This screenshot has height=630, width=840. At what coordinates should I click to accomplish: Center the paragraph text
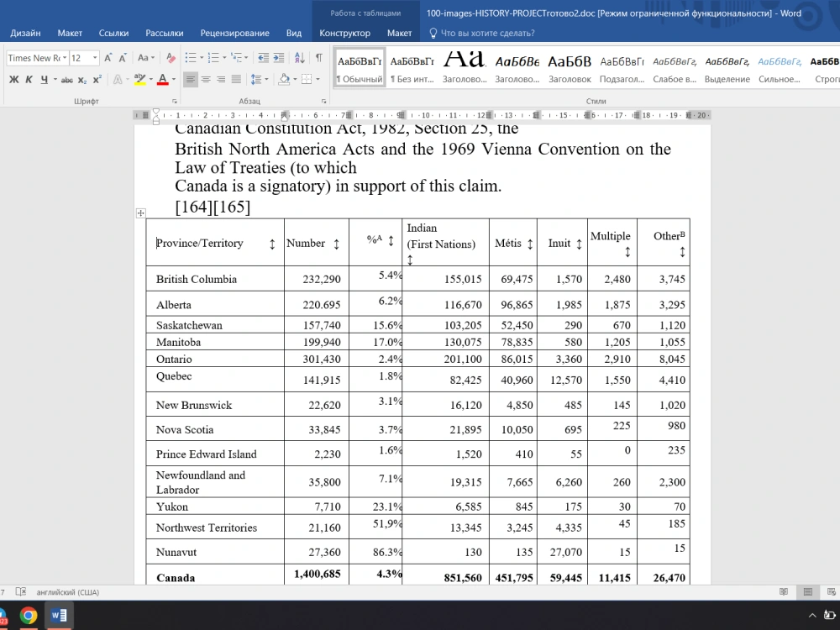pos(205,80)
